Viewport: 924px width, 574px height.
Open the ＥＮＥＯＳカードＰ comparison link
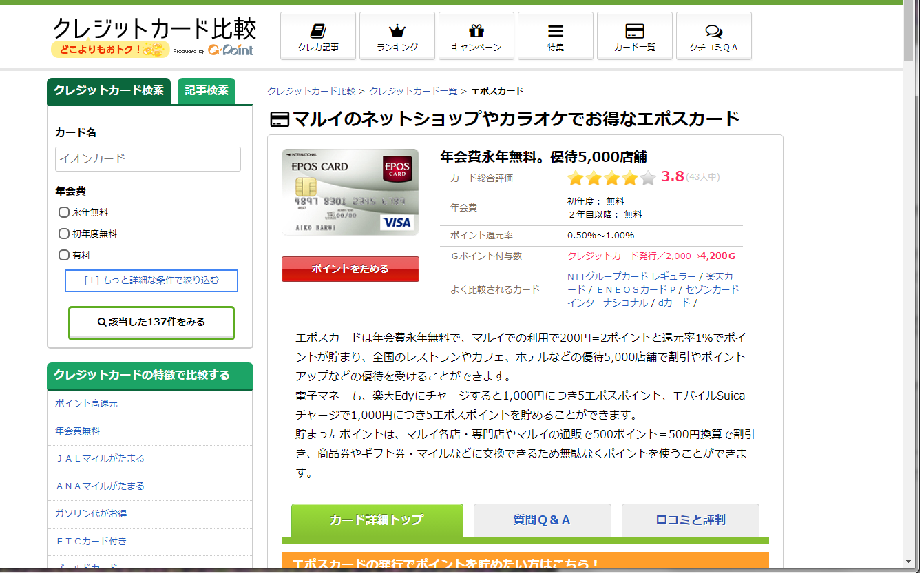[x=636, y=289]
